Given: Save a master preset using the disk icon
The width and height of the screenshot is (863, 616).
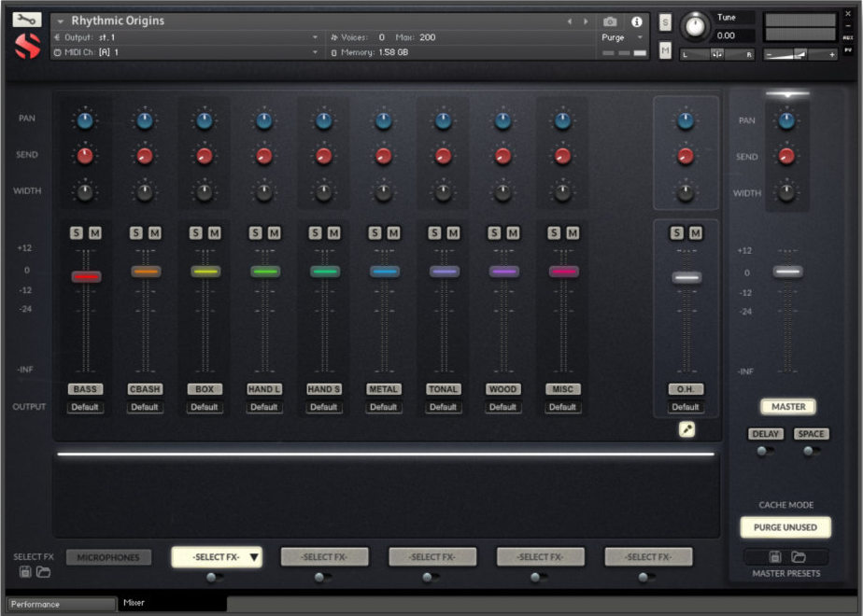Looking at the screenshot, I should coord(774,557).
